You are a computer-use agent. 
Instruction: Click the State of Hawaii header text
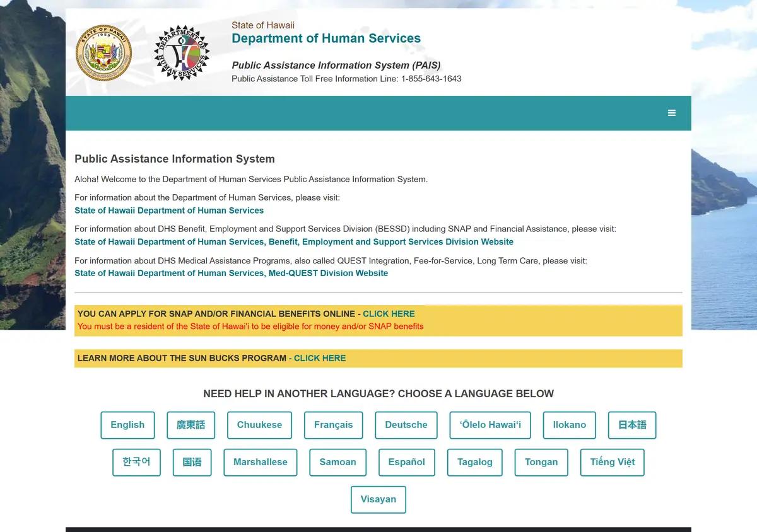coord(263,25)
